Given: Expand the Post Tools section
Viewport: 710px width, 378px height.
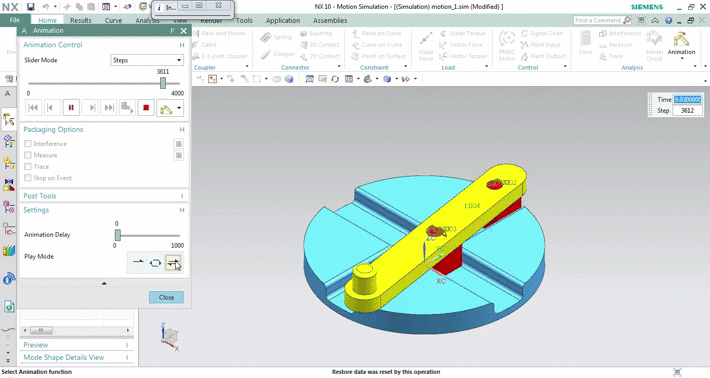Looking at the screenshot, I should click(x=182, y=196).
